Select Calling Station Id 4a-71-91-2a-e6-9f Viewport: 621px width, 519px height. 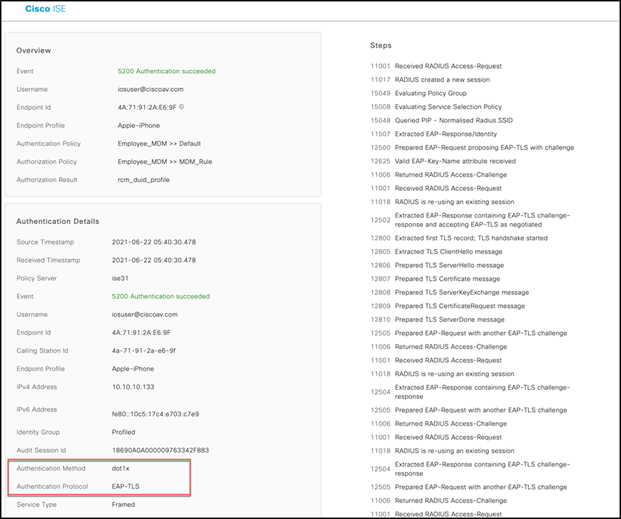(144, 351)
